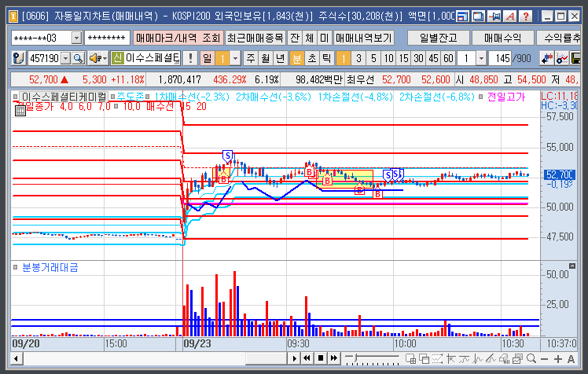Click the 잔 balance button
Image resolution: width=588 pixels, height=374 pixels.
point(295,38)
